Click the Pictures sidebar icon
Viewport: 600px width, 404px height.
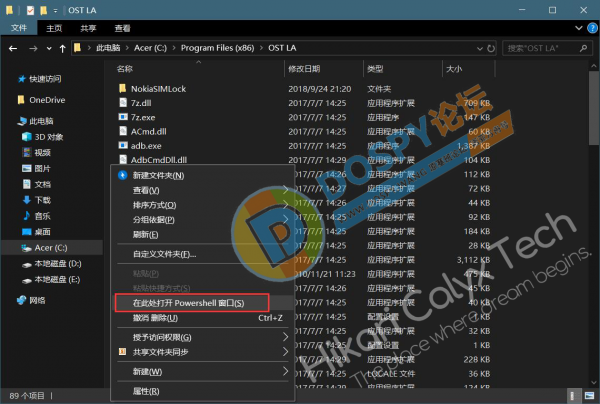coord(27,168)
